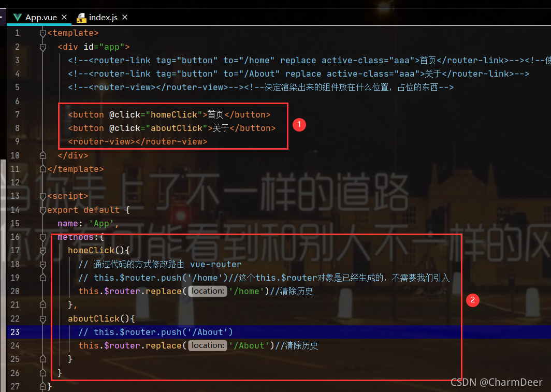Image resolution: width=551 pixels, height=392 pixels.
Task: Click to="/home" in commented line 3
Action: [249, 61]
